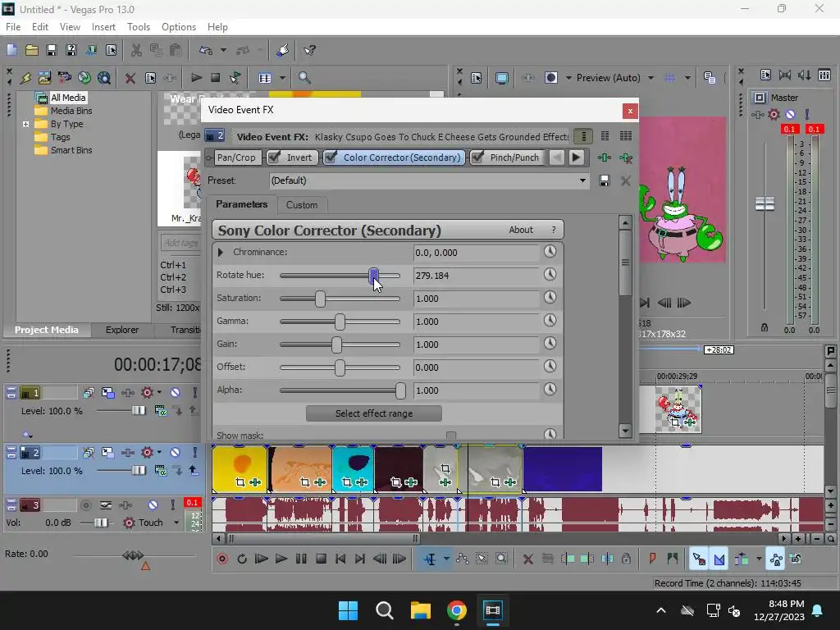Click the Undo arrow icon
Screen dimensions: 840x630
click(206, 50)
